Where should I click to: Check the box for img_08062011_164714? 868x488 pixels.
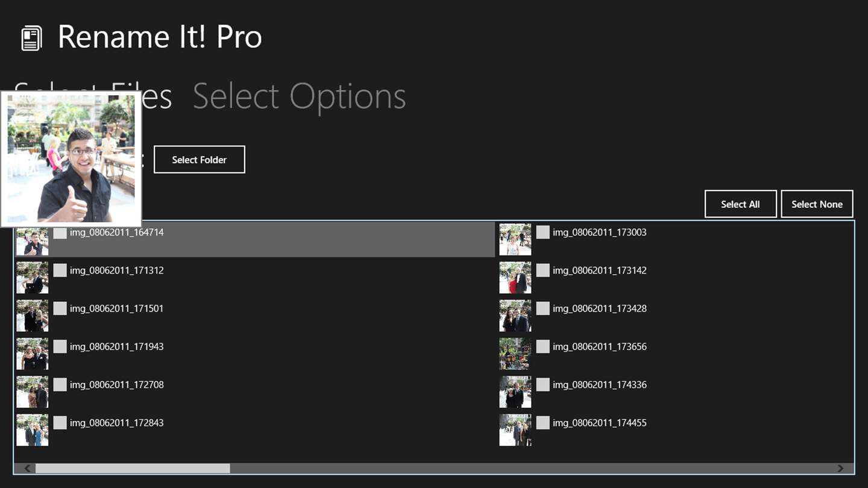pyautogui.click(x=60, y=233)
